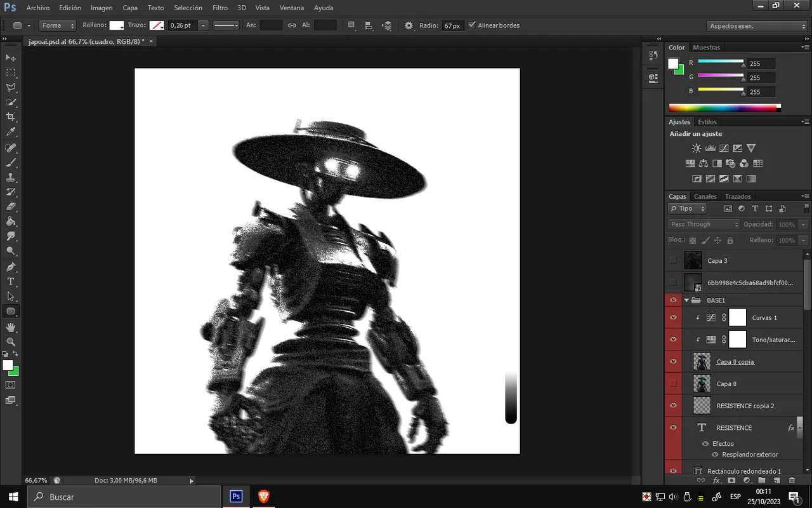Viewport: 812px width, 508px height.
Task: Open the Pass Through blend mode dropdown
Action: coord(704,224)
